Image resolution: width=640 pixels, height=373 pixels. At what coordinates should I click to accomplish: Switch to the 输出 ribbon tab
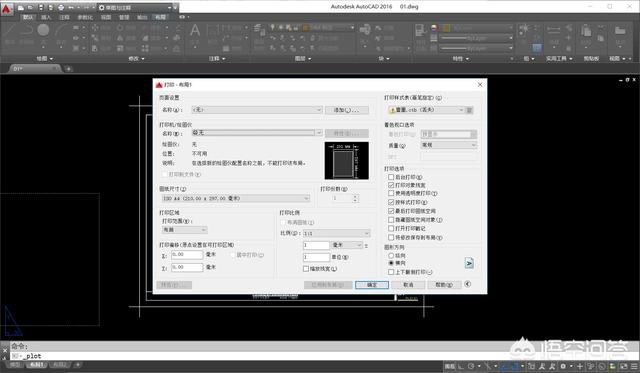[142, 17]
